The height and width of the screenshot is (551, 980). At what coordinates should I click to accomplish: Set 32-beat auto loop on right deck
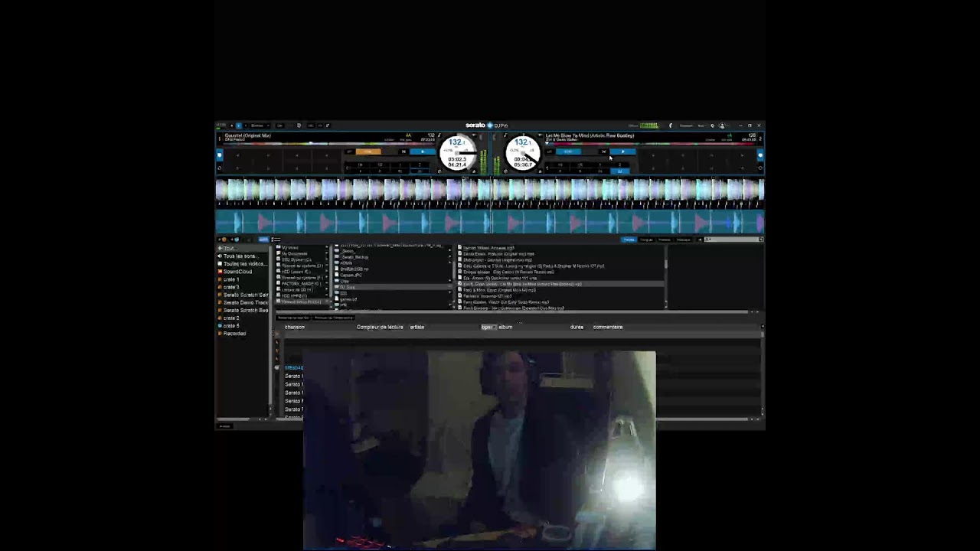(x=620, y=171)
